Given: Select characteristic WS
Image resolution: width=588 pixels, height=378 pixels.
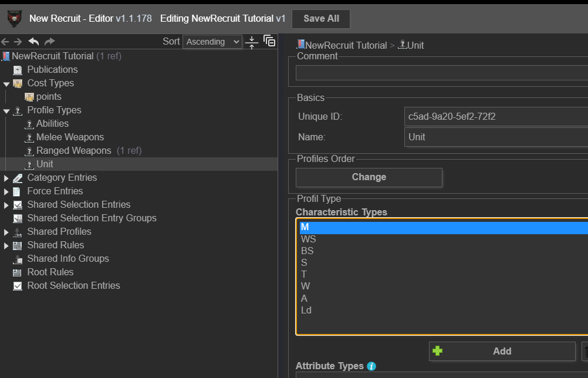Looking at the screenshot, I should (x=444, y=239).
